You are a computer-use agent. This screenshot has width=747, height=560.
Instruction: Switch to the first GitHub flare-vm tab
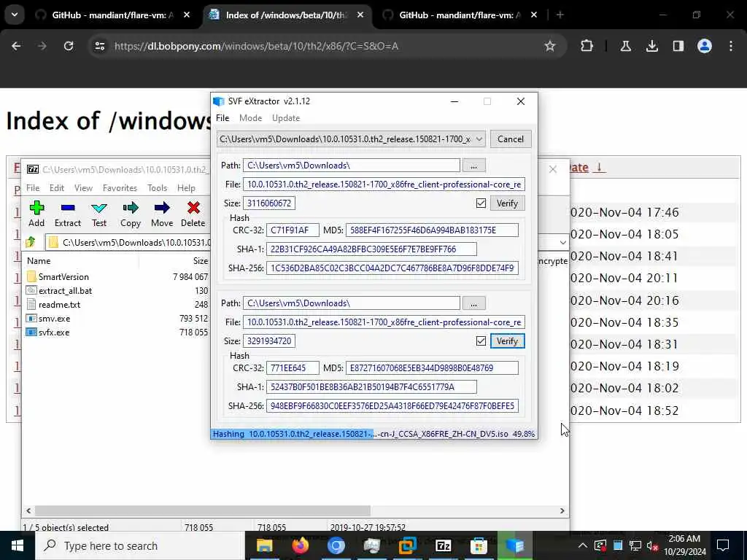(112, 15)
